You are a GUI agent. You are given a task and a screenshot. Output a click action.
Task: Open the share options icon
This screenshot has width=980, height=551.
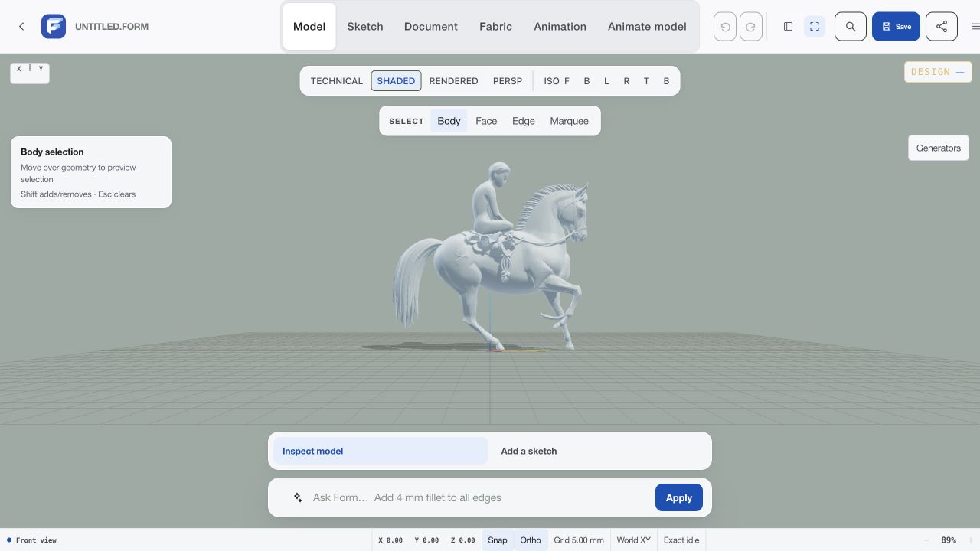(942, 26)
